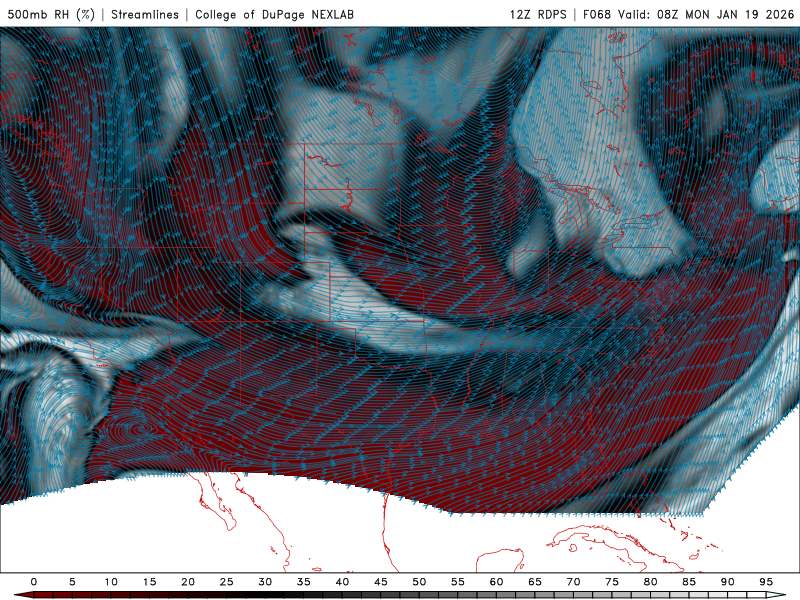This screenshot has height=600, width=800.
Task: Click the colorbar label '20'
Action: tap(188, 582)
